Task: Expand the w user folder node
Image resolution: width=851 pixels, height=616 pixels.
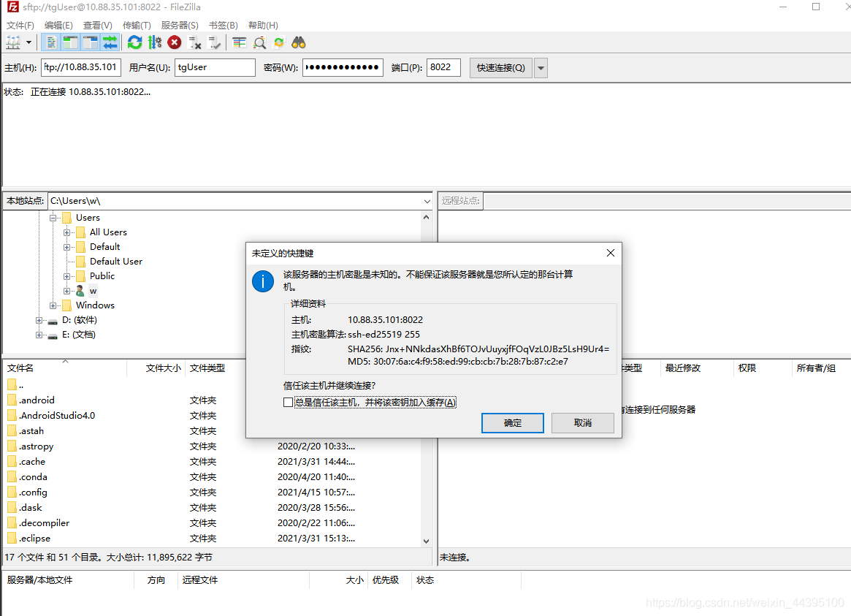Action: [66, 291]
